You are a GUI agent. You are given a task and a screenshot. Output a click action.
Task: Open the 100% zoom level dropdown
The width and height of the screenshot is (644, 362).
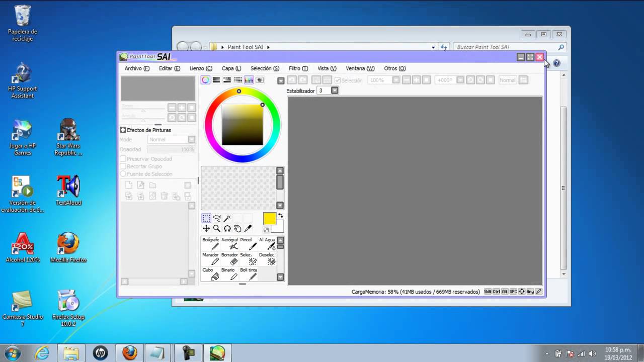(396, 80)
